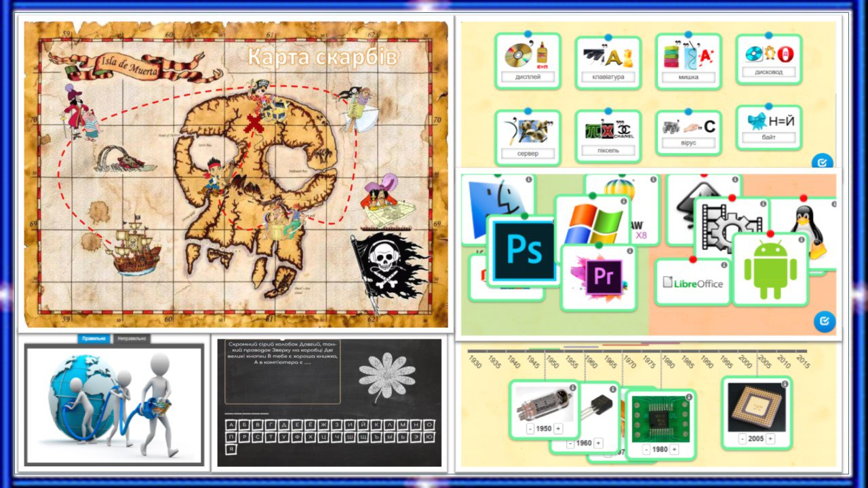Increase year on the 1950 vacuum tube card
The height and width of the screenshot is (488, 868).
tap(558, 428)
